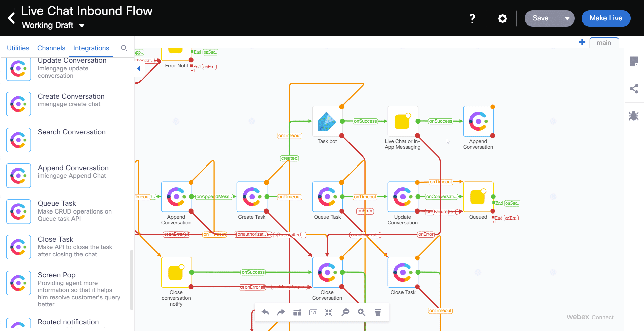Reset zoom to 1:1

[x=313, y=313]
